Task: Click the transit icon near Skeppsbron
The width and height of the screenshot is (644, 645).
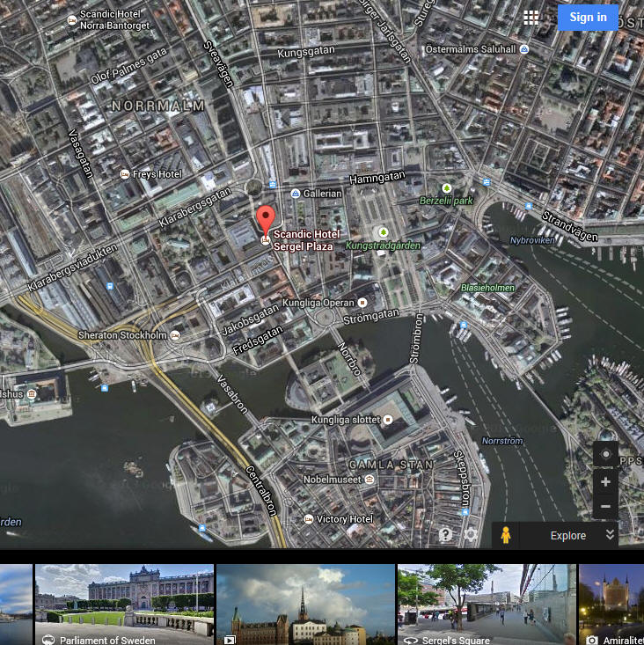Action: pos(465,512)
